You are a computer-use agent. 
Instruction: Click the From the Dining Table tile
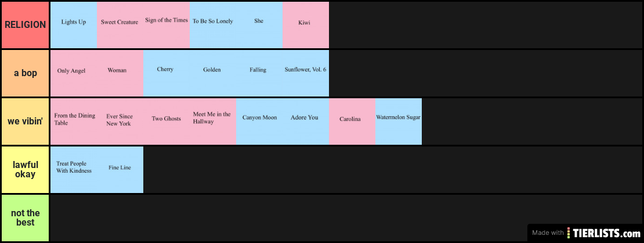[x=74, y=121]
